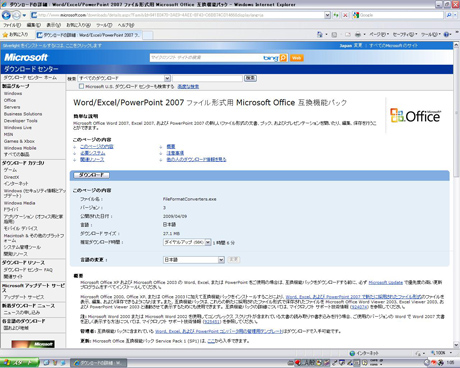Click the Feeds icon in command bar
460x368 pixels.
point(334,34)
